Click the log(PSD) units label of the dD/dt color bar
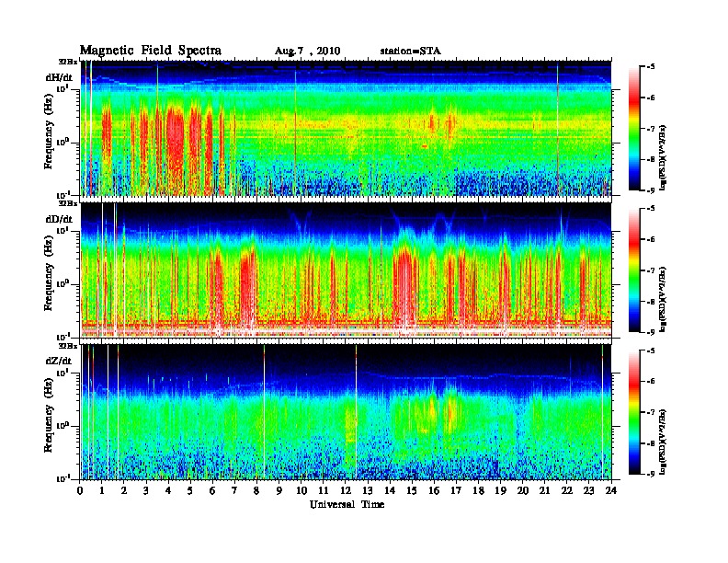 tap(664, 299)
